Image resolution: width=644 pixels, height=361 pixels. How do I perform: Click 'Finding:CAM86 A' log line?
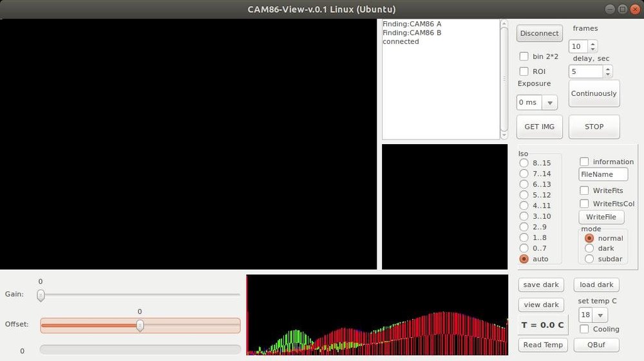click(x=412, y=24)
